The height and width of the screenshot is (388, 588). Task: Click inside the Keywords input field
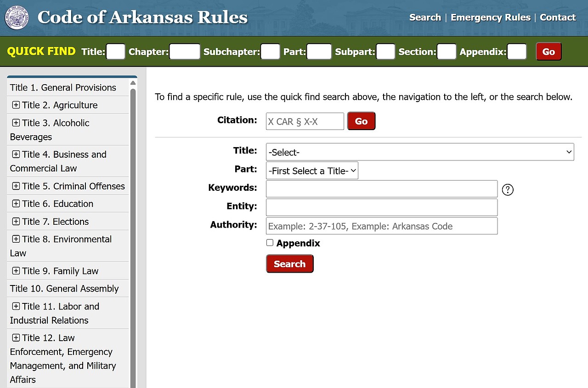[x=381, y=188]
